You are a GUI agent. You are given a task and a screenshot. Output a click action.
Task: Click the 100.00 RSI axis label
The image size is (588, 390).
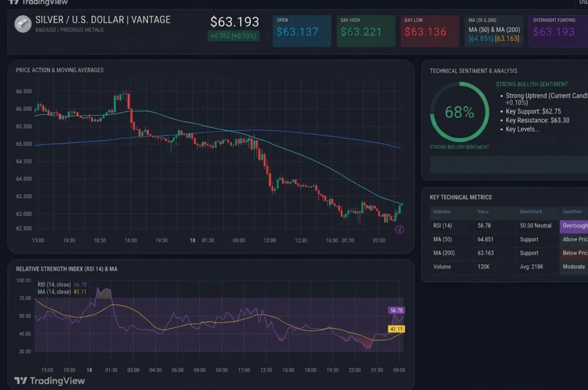[24, 280]
